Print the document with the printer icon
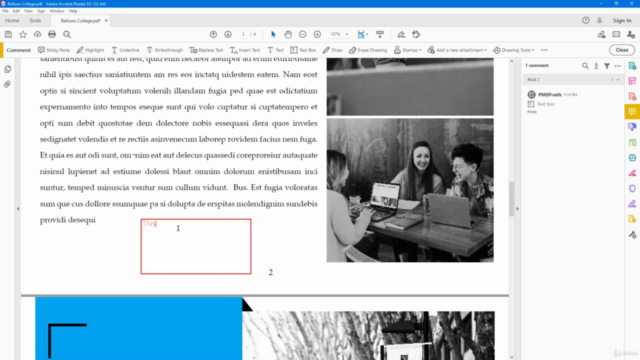Screen dimensions: 640x360 (52, 35)
